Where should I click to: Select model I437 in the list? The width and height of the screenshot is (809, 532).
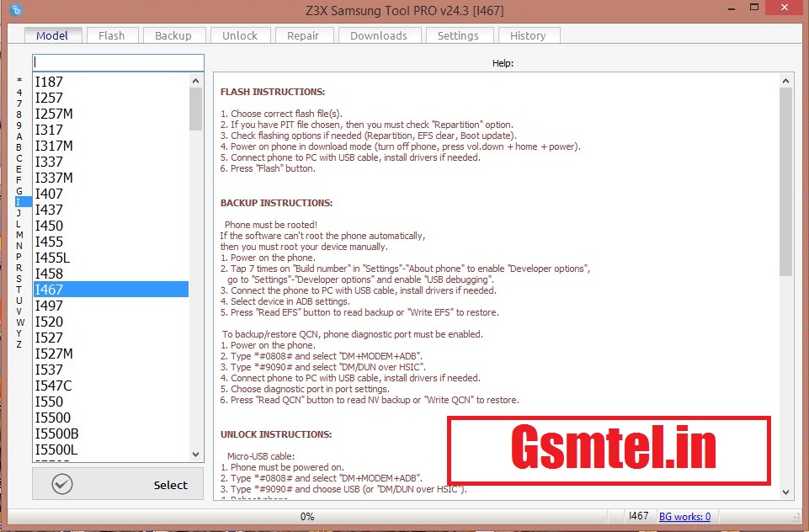[111, 210]
